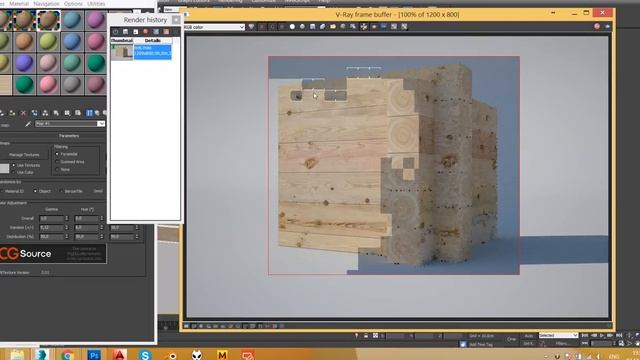The height and width of the screenshot is (360, 640).
Task: Click the red X Reset Map icon in Material Editor
Action: pyautogui.click(x=23, y=113)
